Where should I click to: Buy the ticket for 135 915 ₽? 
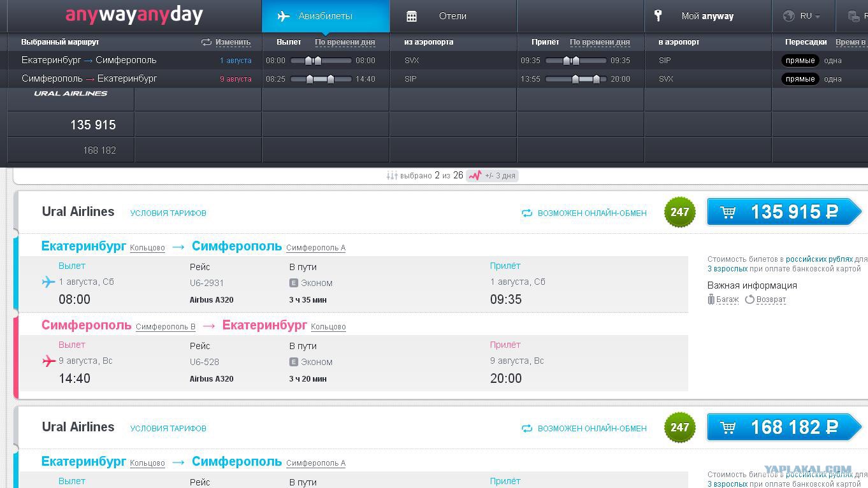tap(784, 212)
